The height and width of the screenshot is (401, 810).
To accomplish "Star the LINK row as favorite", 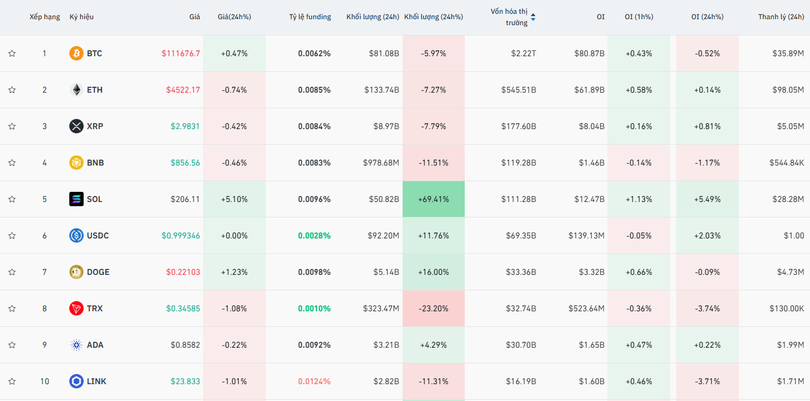I will [12, 382].
